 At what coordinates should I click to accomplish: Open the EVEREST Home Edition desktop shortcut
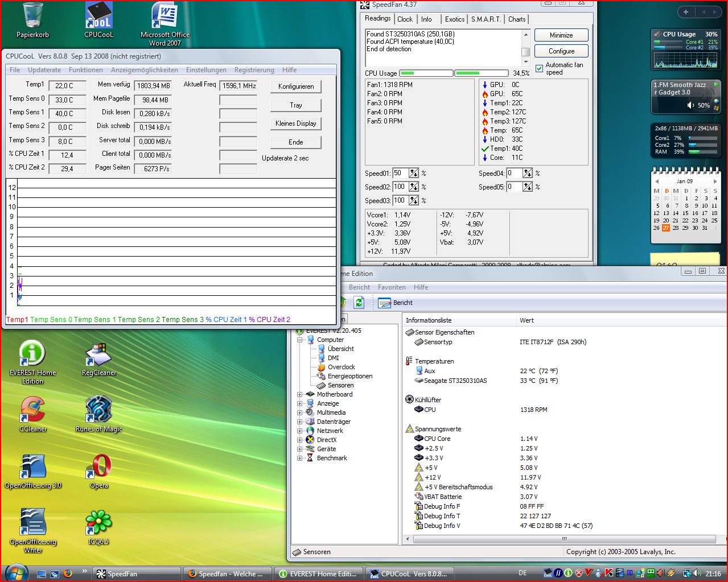(x=32, y=354)
